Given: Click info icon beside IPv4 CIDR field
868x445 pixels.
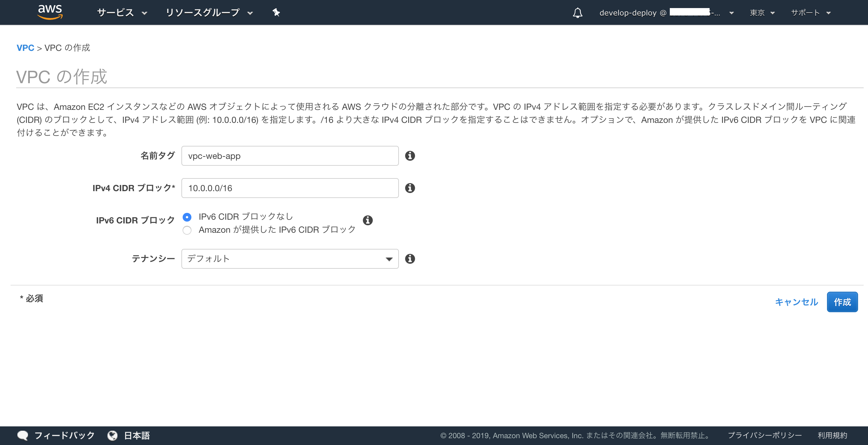Looking at the screenshot, I should 410,188.
